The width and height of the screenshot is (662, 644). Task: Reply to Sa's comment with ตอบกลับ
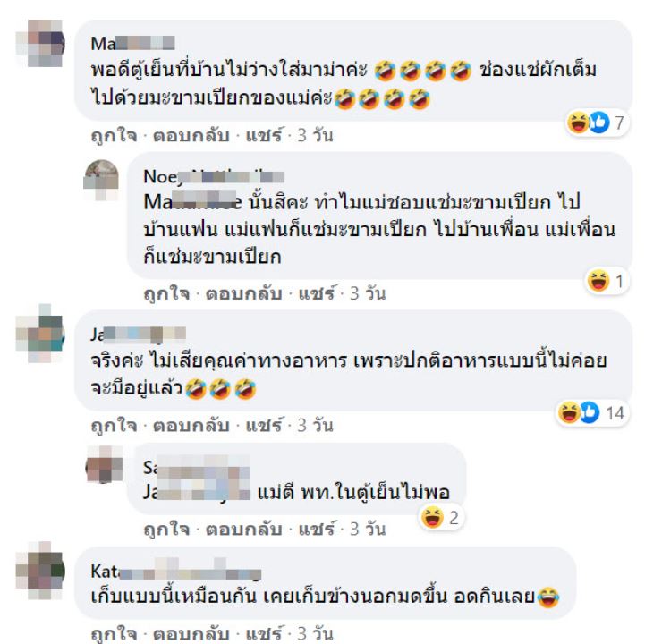click(243, 529)
